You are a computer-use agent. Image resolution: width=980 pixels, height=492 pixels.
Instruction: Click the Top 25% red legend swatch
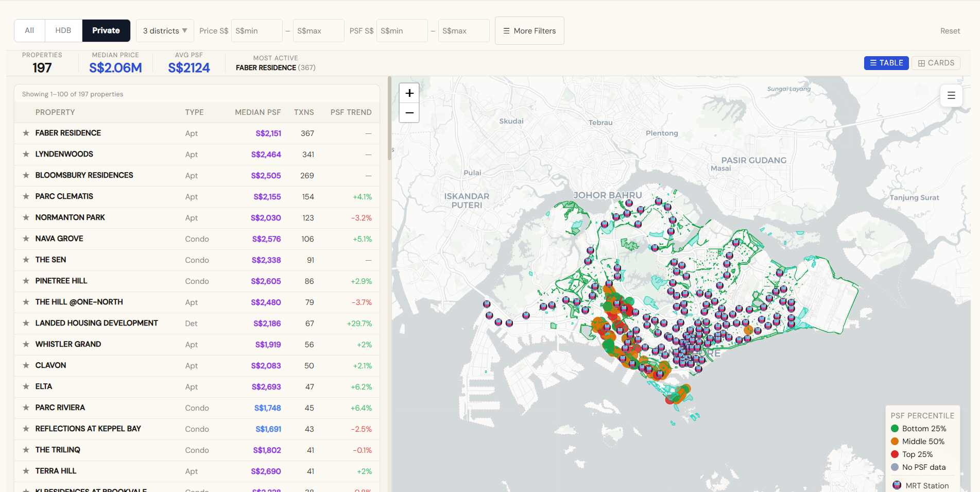(895, 454)
